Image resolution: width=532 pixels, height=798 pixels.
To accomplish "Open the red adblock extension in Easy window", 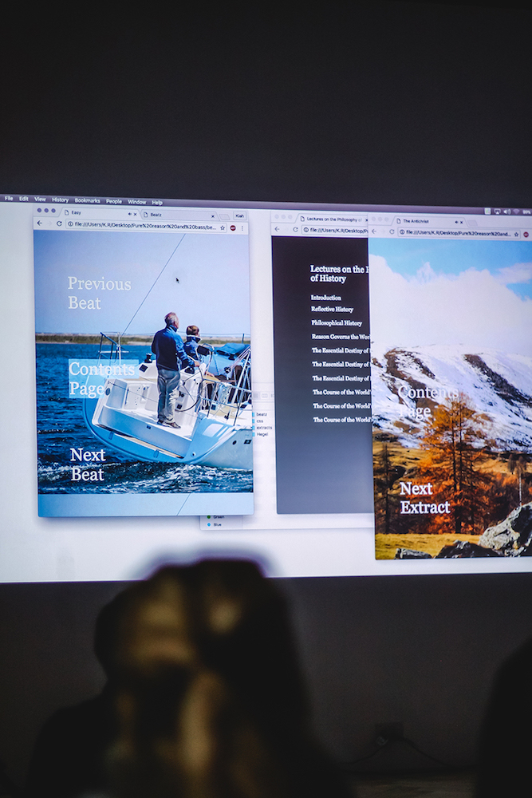I will 233,227.
